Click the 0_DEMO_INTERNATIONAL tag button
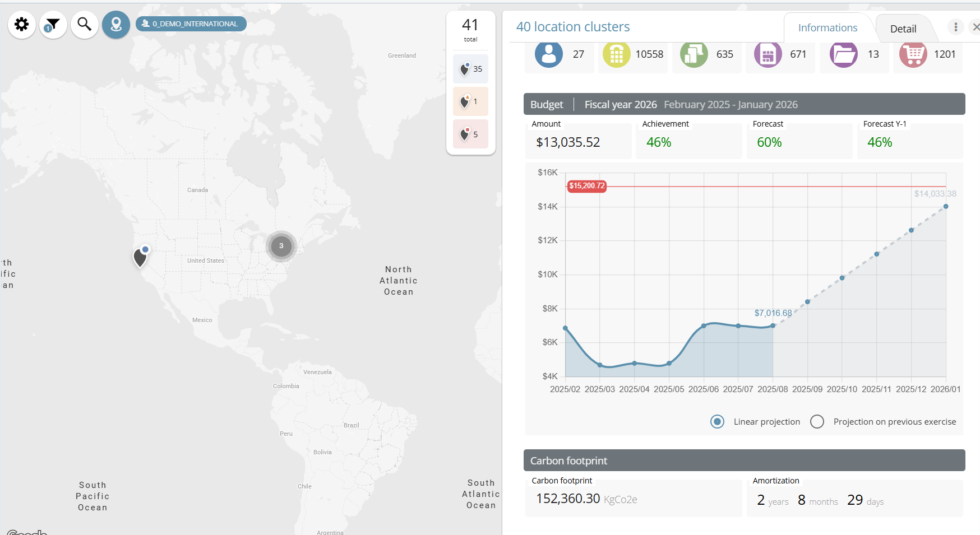This screenshot has width=980, height=535. pos(191,24)
